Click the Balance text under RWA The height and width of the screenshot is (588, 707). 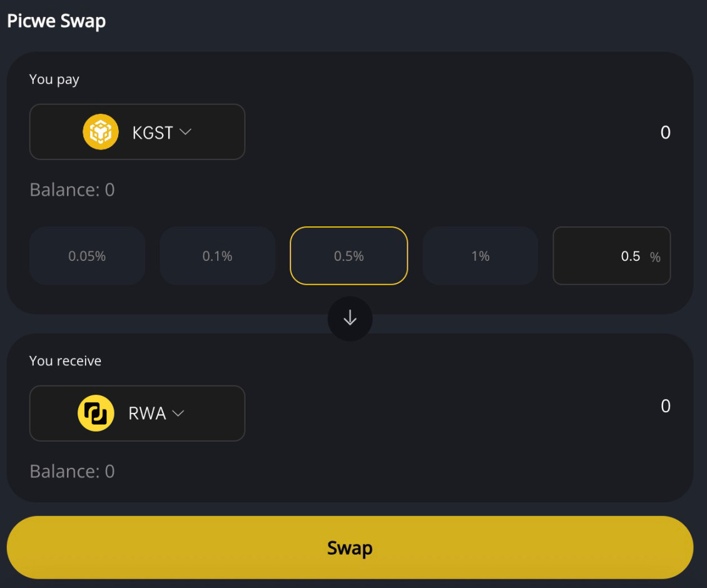(x=72, y=471)
